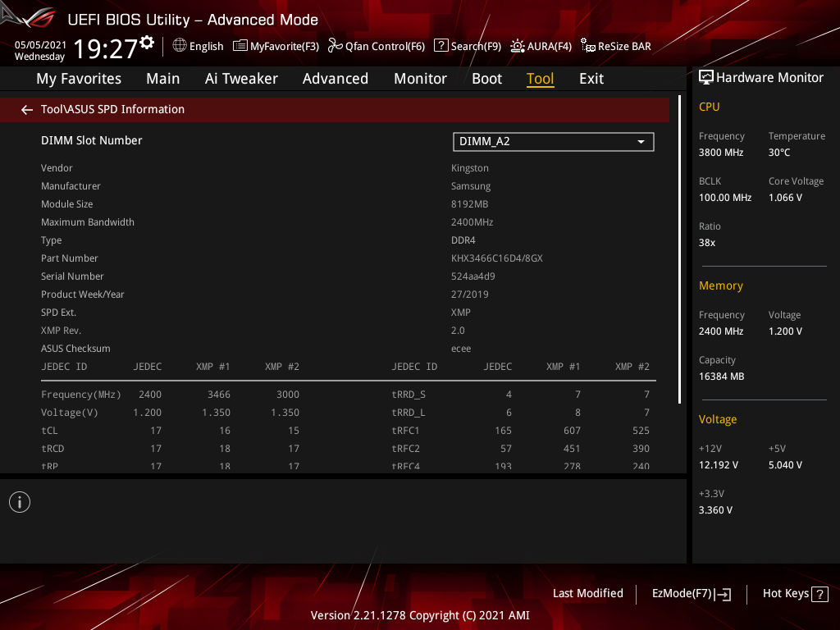Screen dimensions: 840x630
Task: Open Qfan Control fan icon
Action: (336, 46)
